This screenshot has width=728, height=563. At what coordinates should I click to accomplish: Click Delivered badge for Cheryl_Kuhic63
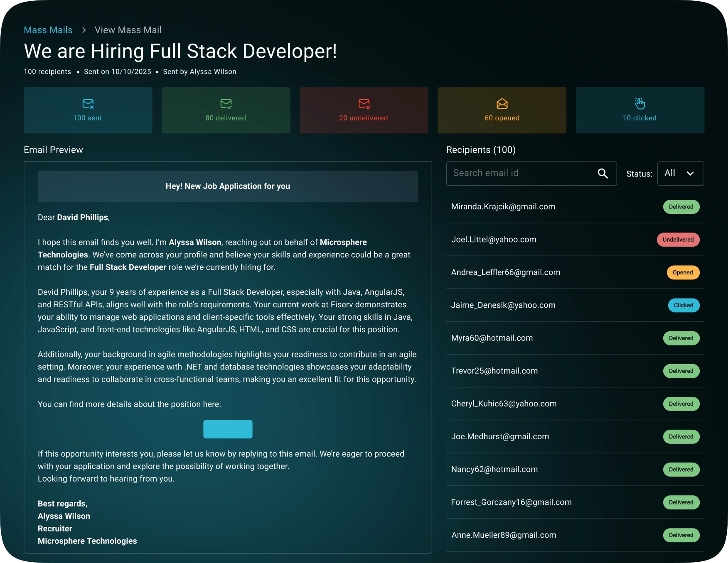point(681,404)
